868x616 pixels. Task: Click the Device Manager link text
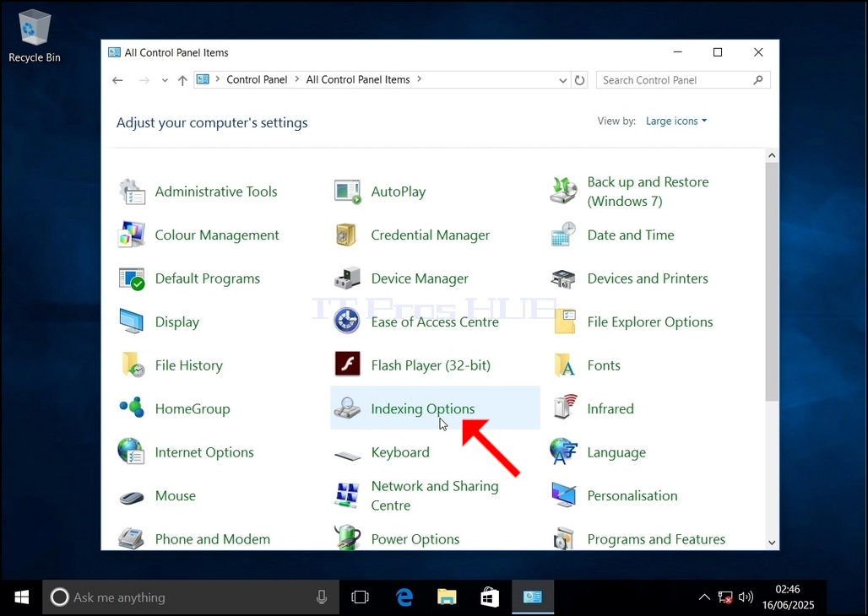(x=420, y=278)
